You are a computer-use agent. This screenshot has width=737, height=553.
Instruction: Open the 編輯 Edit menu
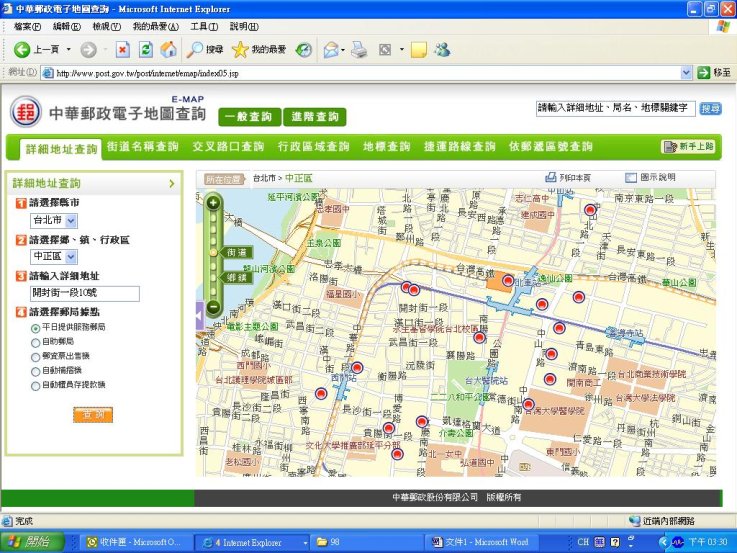tap(67, 27)
